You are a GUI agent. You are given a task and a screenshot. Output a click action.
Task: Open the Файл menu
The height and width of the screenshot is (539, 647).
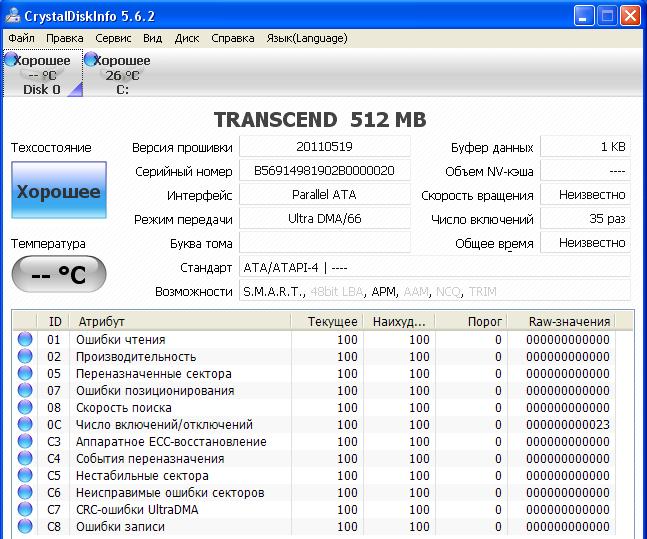click(x=21, y=38)
